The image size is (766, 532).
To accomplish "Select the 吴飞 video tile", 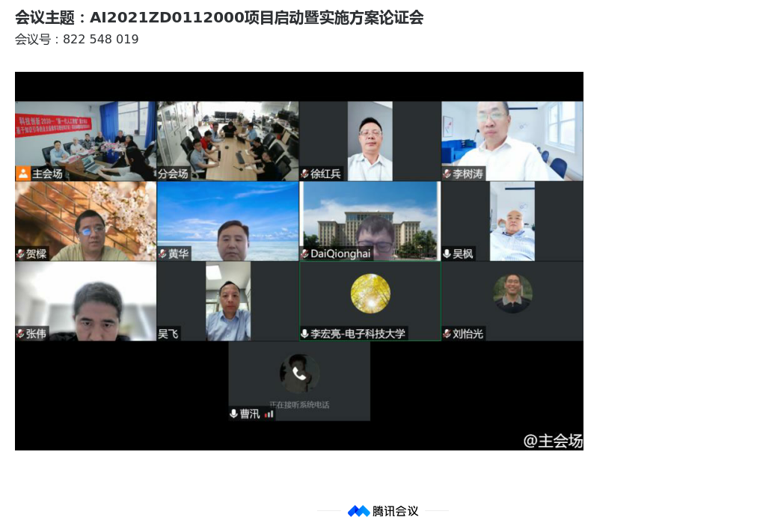I will 227,299.
